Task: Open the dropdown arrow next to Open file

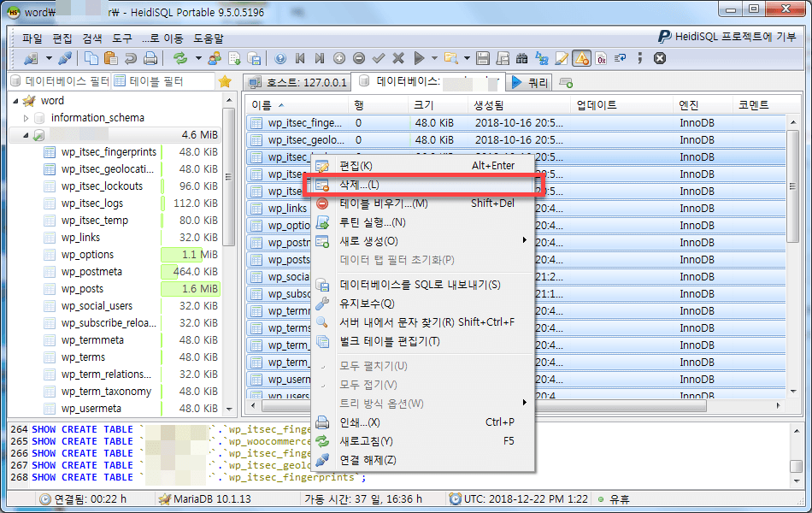Action: (x=467, y=58)
